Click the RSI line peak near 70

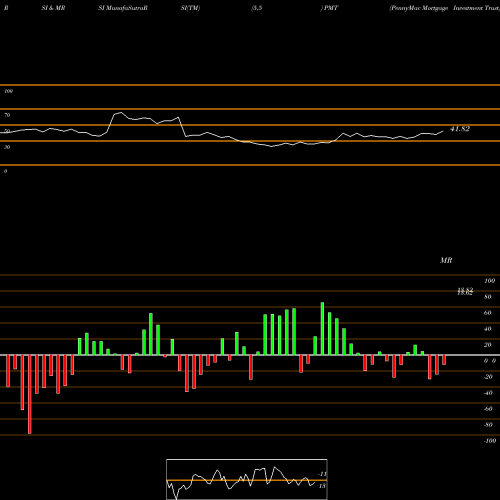[x=120, y=113]
